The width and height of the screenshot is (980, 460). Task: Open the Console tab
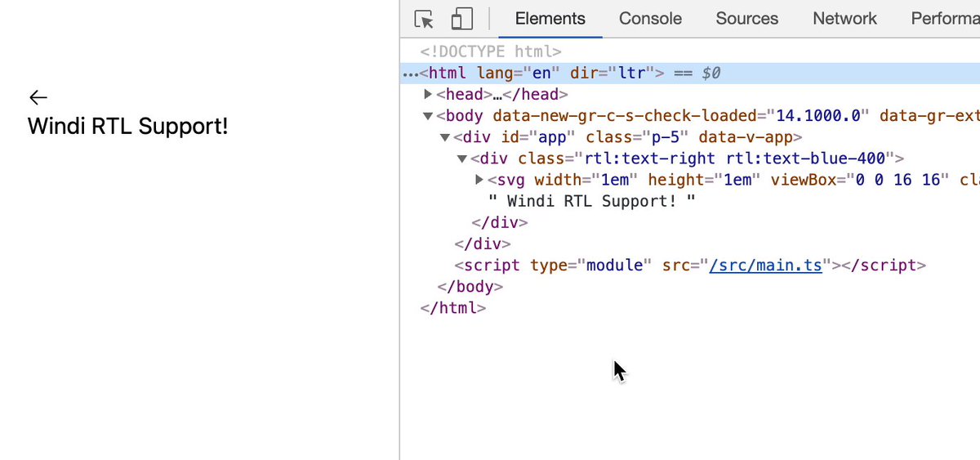[650, 19]
